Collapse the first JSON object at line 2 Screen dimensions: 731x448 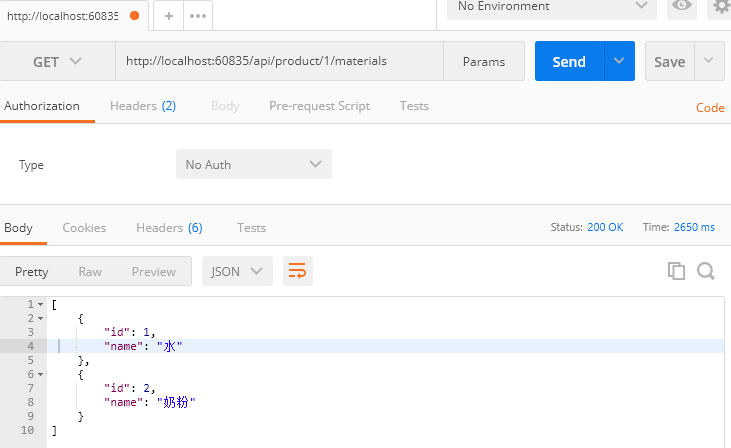[40, 318]
